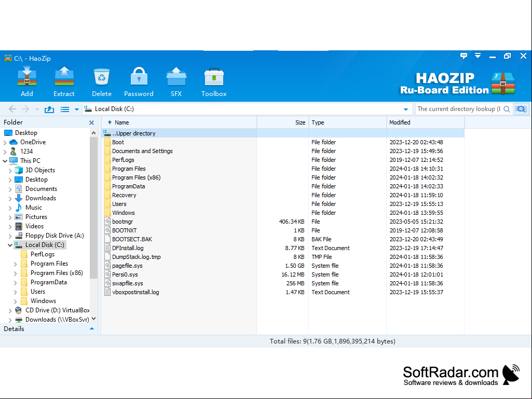This screenshot has height=399, width=532.
Task: Select PerfLogs in the folder tree
Action: (x=43, y=254)
